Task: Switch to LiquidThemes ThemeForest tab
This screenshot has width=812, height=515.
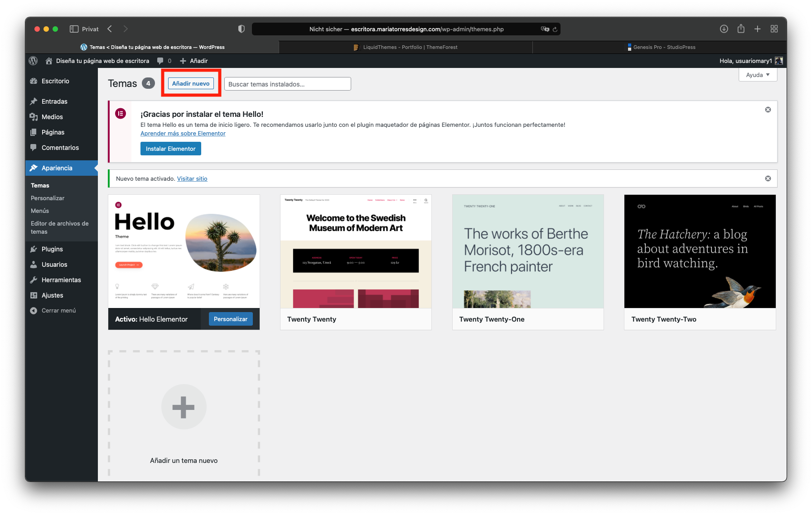Action: 406,47
